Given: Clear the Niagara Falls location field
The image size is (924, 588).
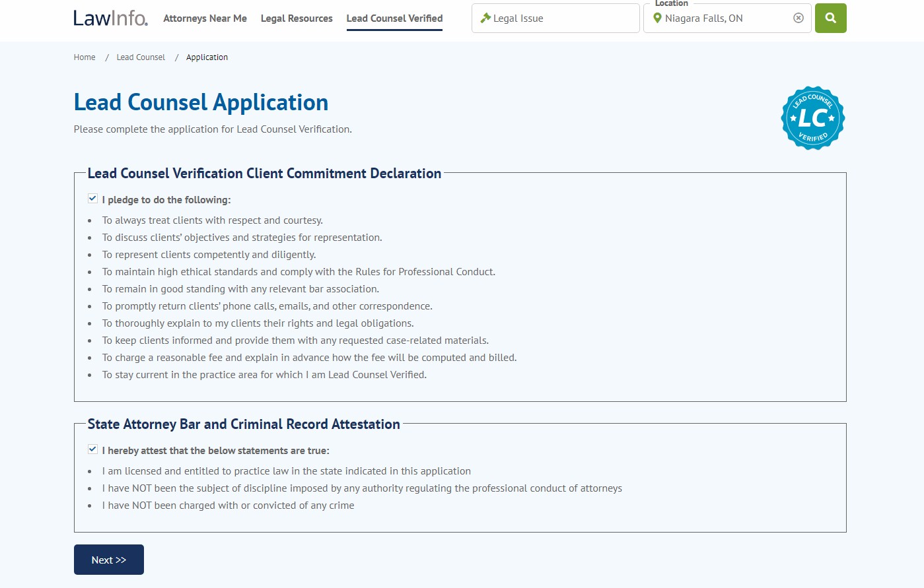Looking at the screenshot, I should [798, 18].
